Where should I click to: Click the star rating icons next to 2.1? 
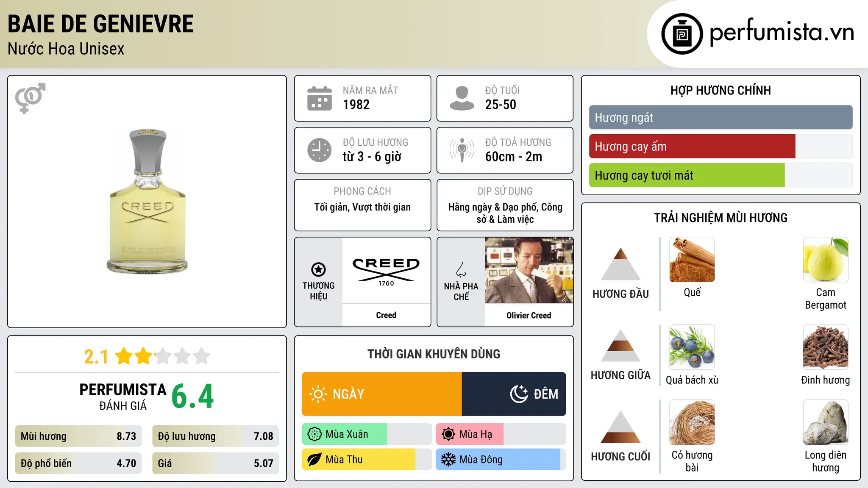coord(162,356)
